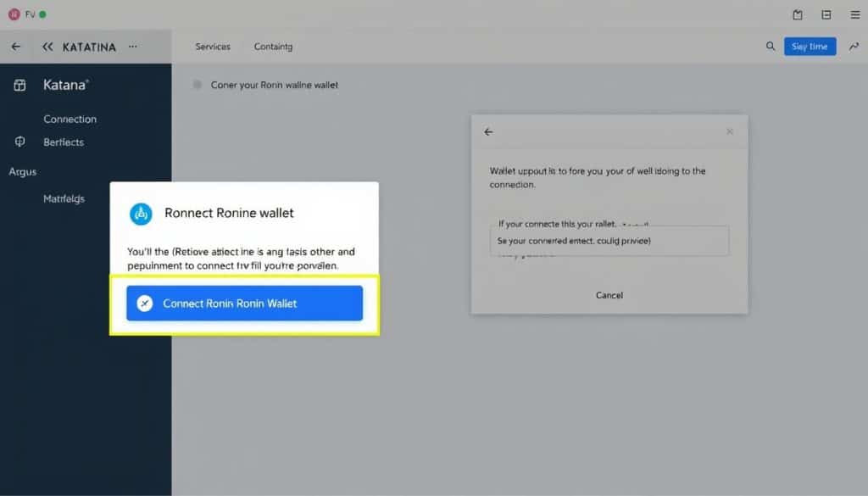Click the Katana package icon in sidebar

[20, 85]
